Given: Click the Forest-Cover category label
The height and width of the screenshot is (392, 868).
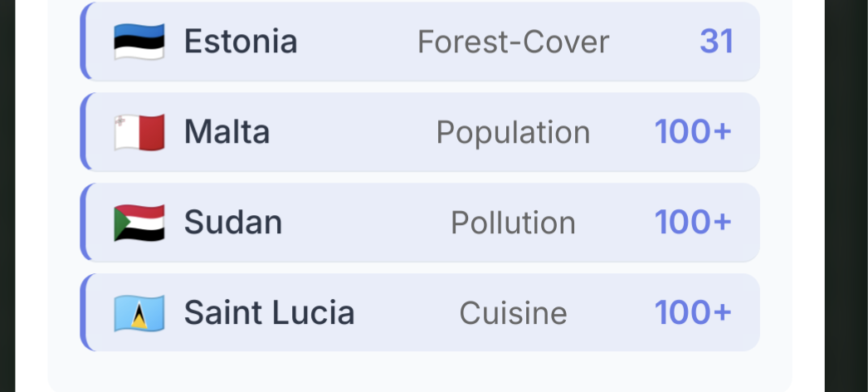Looking at the screenshot, I should point(513,42).
